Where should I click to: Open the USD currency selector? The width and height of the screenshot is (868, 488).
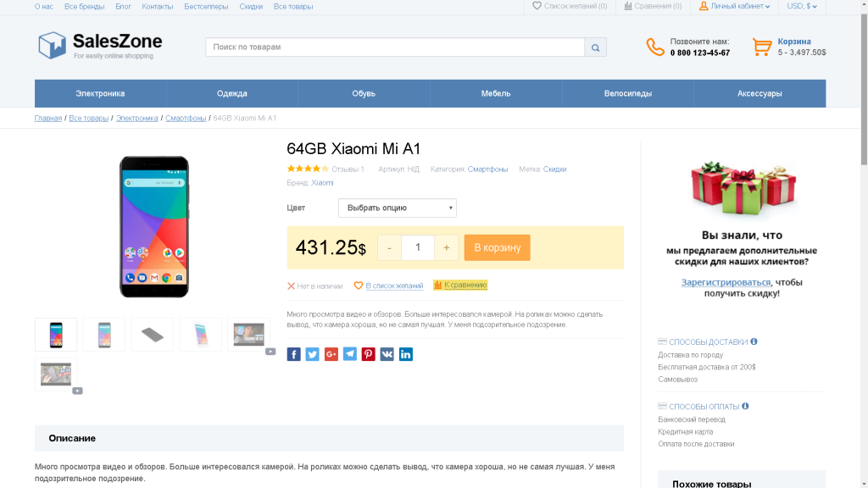pos(802,6)
